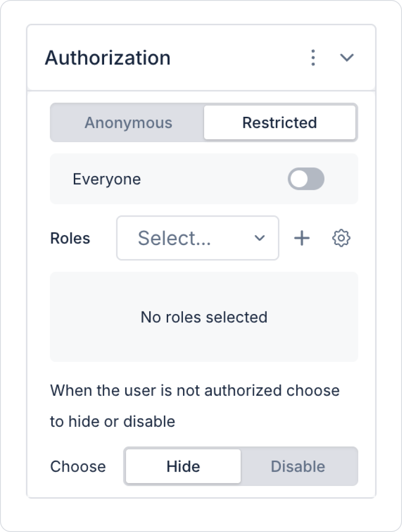The width and height of the screenshot is (402, 532).
Task: Click the empty Authorization header space before the three-dot icon
Action: 239,58
